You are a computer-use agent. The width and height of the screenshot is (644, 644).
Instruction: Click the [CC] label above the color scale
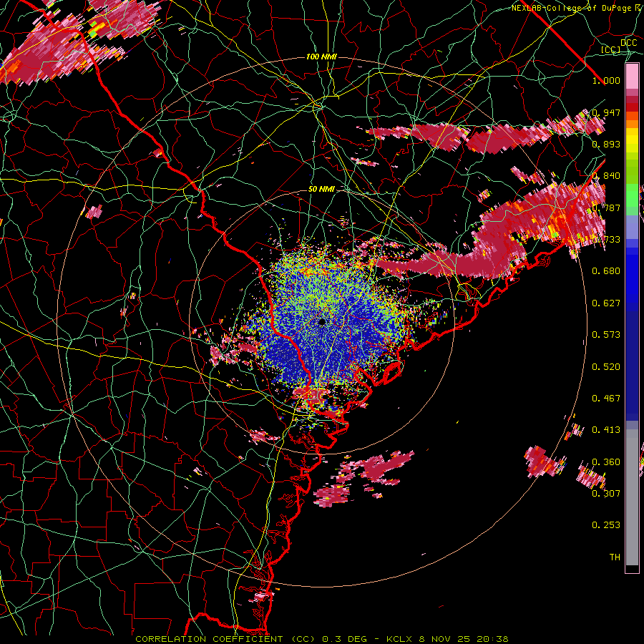tap(610, 49)
